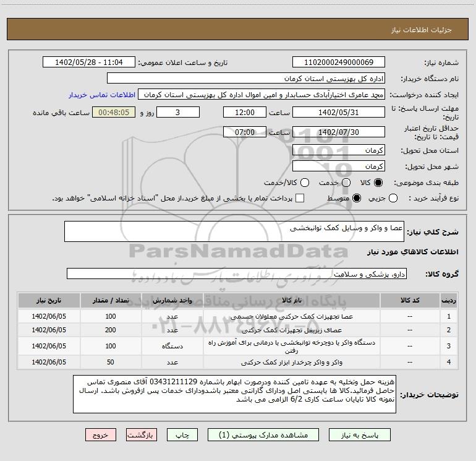Click unit دستگاه in row 3
This screenshot has height=461, width=476.
point(172,346)
